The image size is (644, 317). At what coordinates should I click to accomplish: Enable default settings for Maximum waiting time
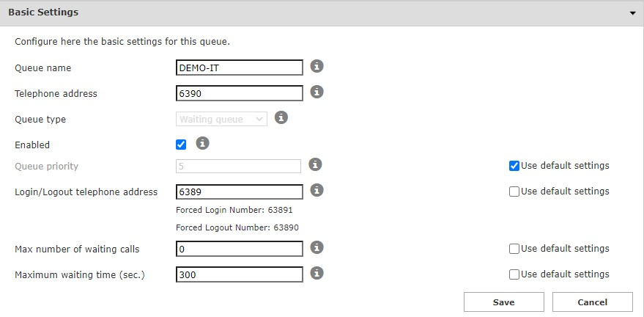514,274
